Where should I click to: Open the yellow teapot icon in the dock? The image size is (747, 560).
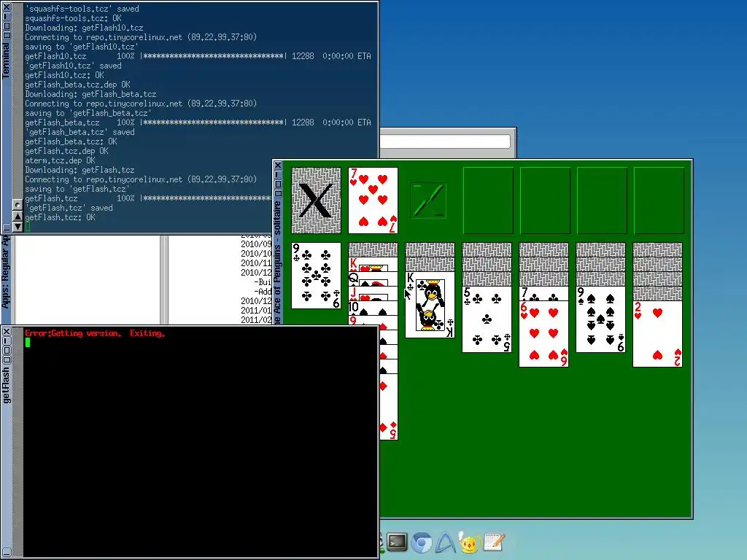[469, 542]
